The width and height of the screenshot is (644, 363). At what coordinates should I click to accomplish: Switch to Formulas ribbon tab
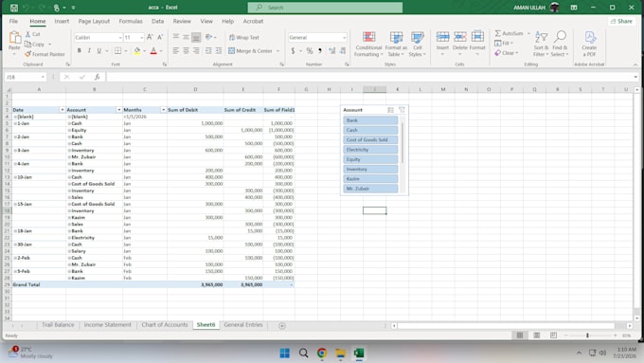click(x=131, y=21)
